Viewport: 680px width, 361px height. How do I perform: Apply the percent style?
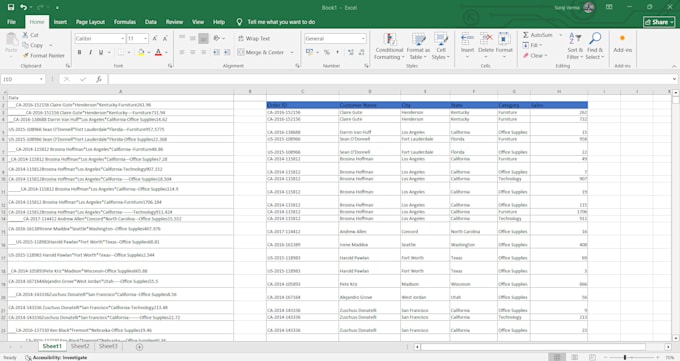point(327,52)
